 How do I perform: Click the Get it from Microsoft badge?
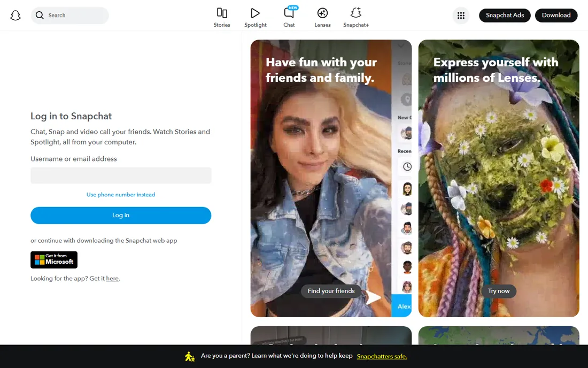54,260
